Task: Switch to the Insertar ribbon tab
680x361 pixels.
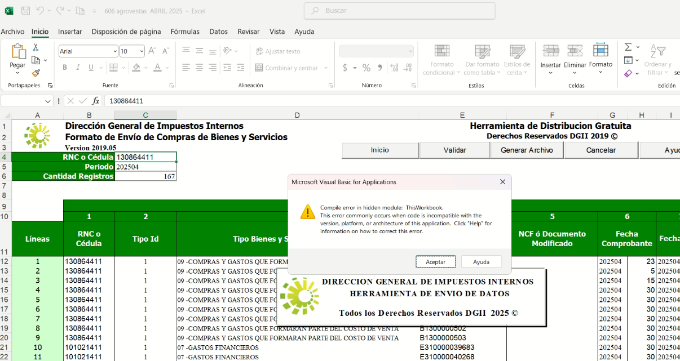Action: click(x=70, y=32)
